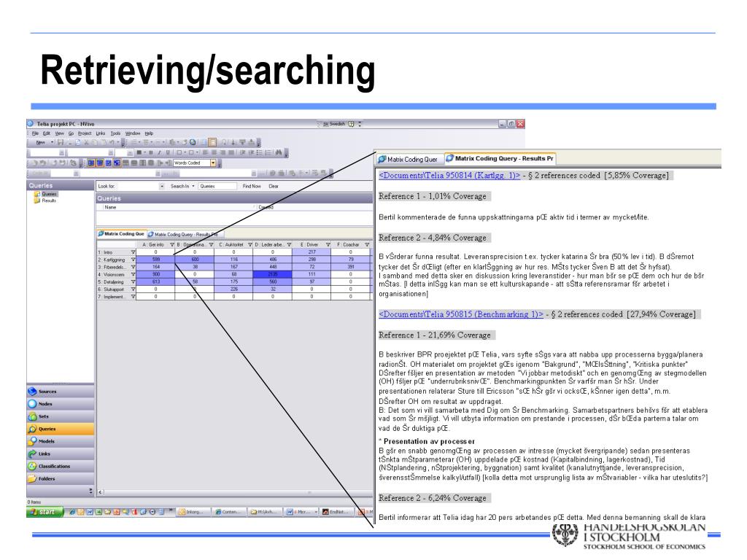Image resolution: width=747 pixels, height=560 pixels.
Task: Click the Clear button
Action: (274, 186)
